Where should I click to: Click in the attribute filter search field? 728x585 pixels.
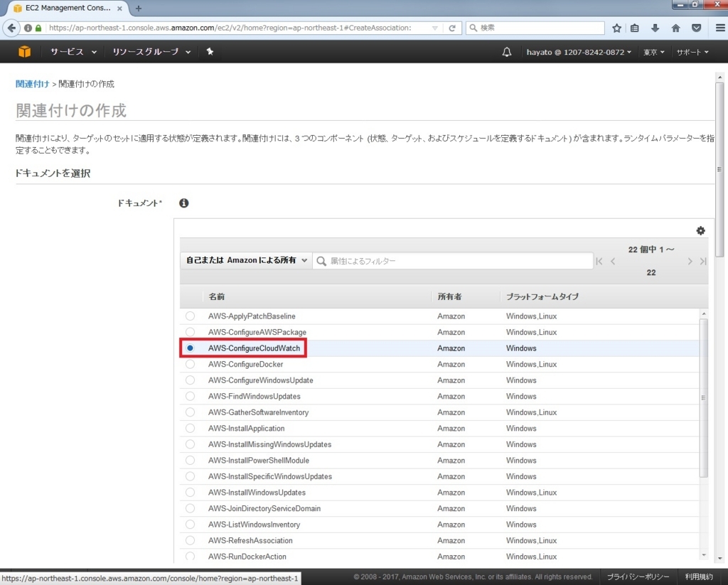pyautogui.click(x=453, y=261)
